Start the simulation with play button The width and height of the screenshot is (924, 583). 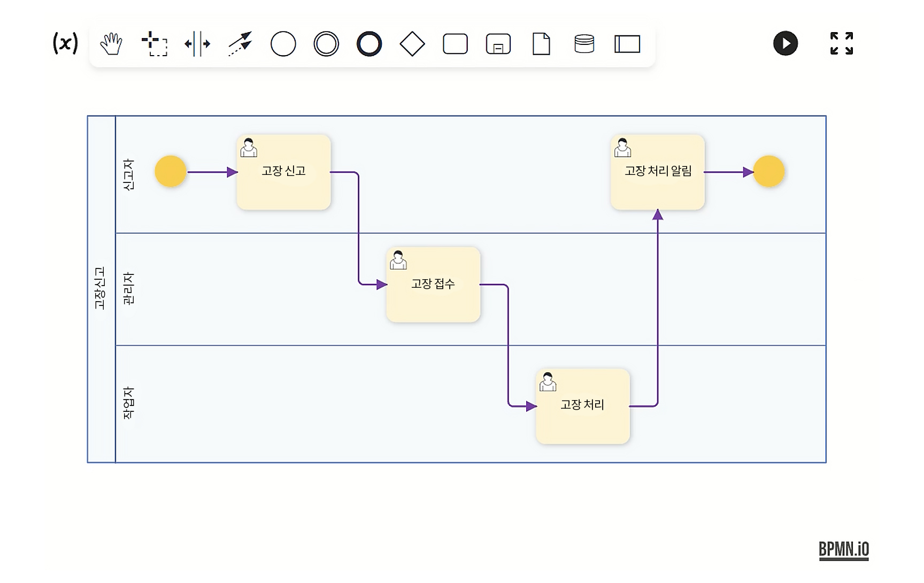pos(786,43)
